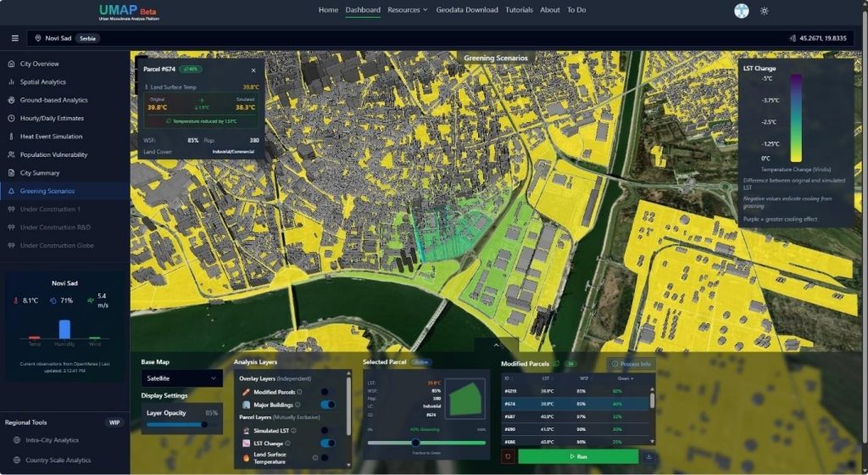Select parcel row #690 in table
Screen dimensions: 868x475
pos(576,429)
